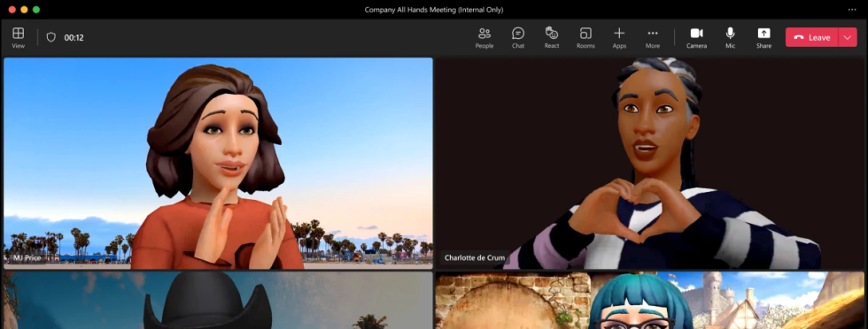
Task: Mute or unmute the Mic
Action: point(731,37)
